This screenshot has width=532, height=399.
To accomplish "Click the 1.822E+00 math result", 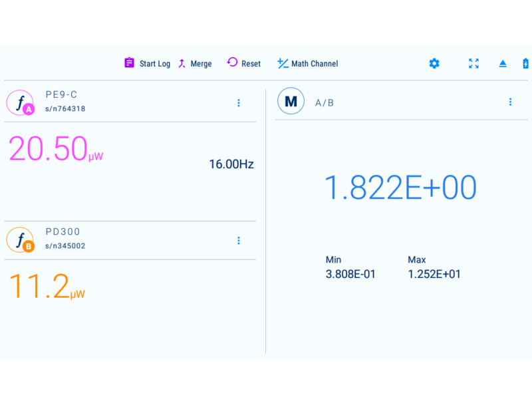I will [x=400, y=188].
